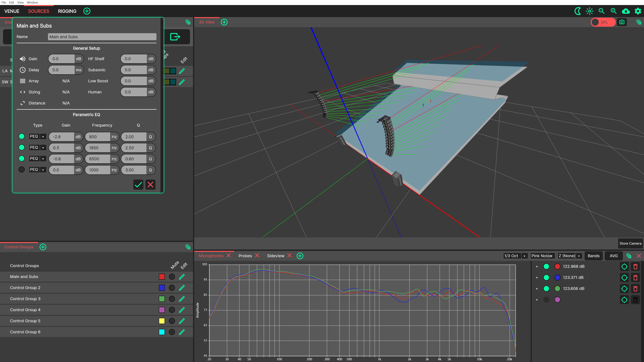The image size is (644, 362).
Task: Confirm changes with the green checkmark
Action: [138, 185]
